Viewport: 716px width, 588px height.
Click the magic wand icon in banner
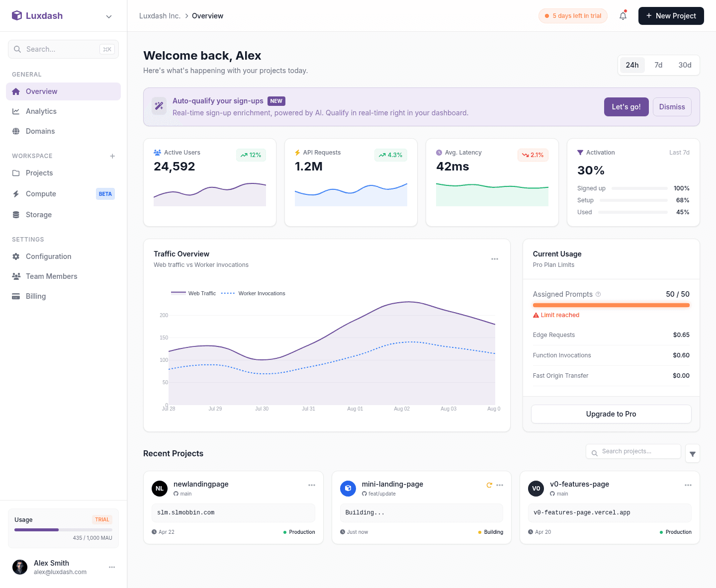coord(159,106)
